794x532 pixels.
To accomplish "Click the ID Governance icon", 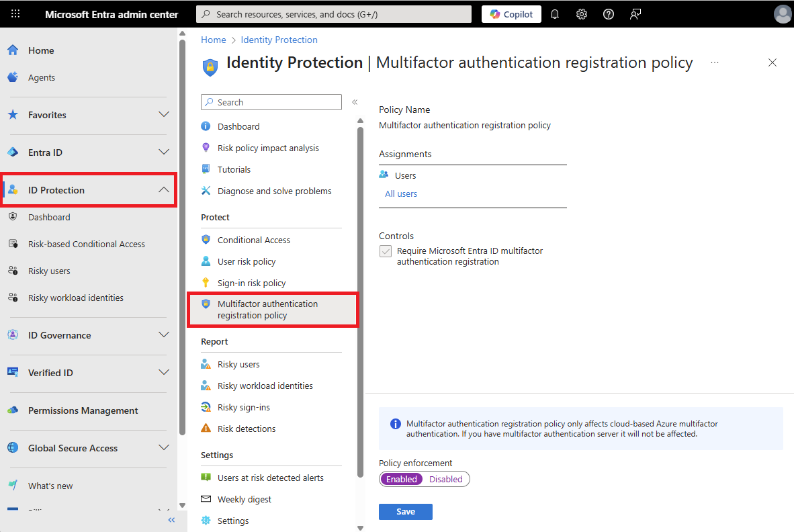I will (x=13, y=335).
